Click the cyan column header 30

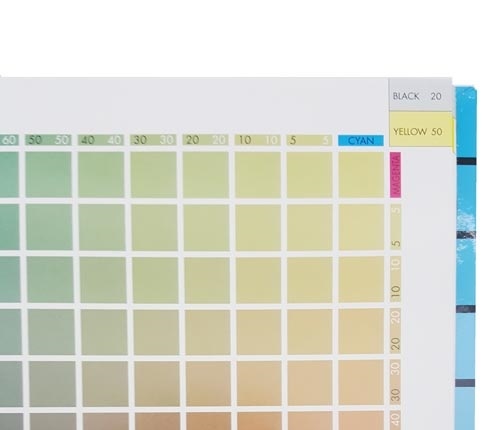(153, 140)
